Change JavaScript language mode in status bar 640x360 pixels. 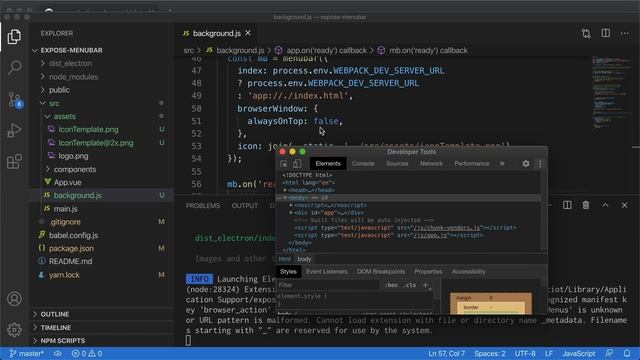tap(578, 353)
